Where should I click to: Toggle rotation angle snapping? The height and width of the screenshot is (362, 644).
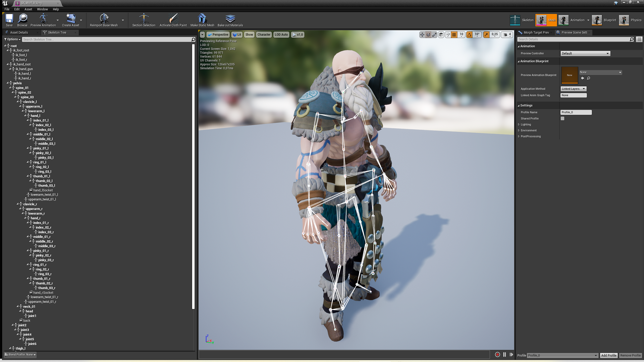pos(469,35)
